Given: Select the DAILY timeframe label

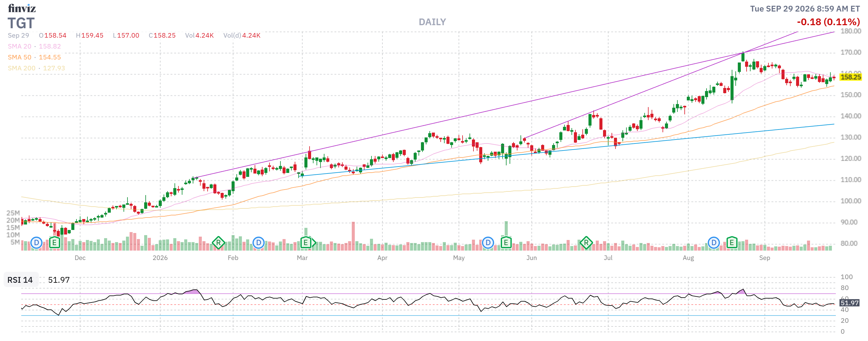Looking at the screenshot, I should pos(432,22).
